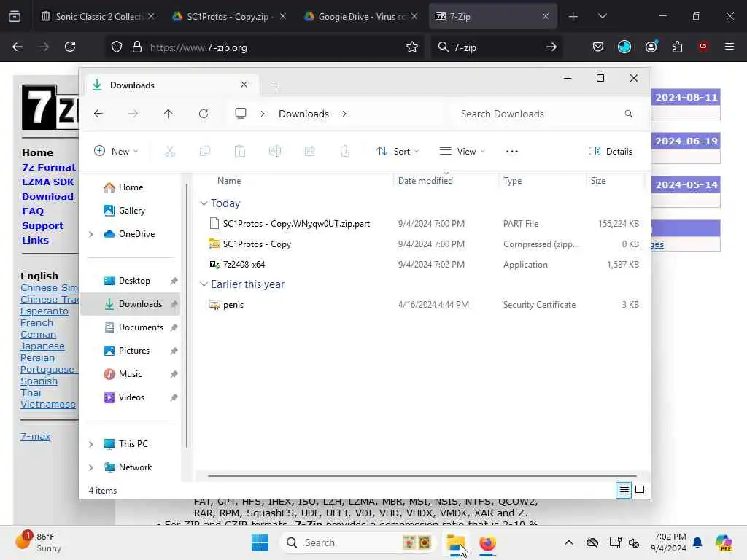Image resolution: width=747 pixels, height=560 pixels.
Task: Switch to large thumbnails view layout
Action: 640,490
